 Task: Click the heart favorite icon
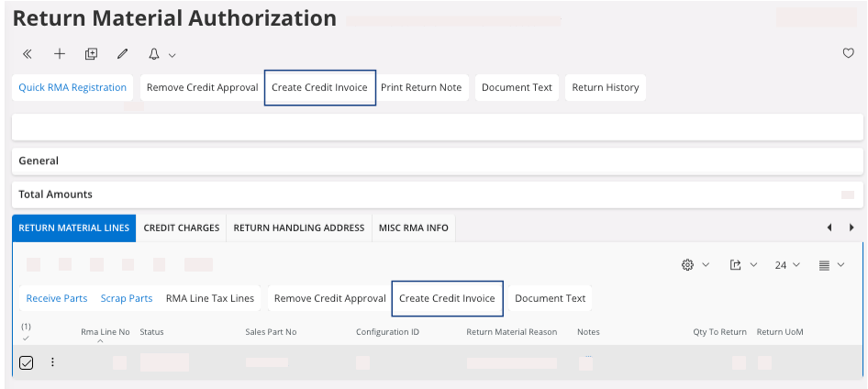pyautogui.click(x=849, y=54)
